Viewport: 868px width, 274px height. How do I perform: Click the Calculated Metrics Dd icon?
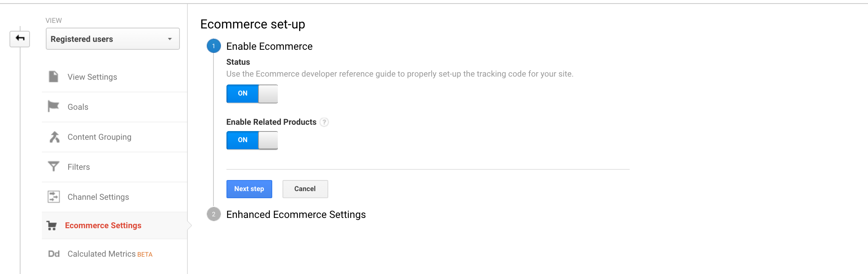click(54, 254)
